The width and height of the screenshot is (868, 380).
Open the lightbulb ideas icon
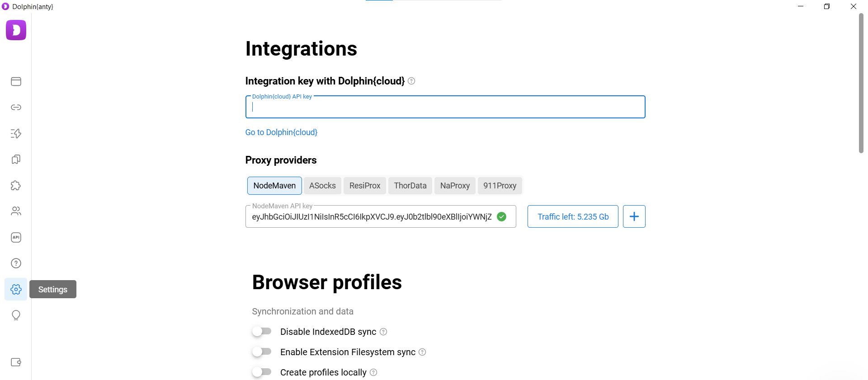[16, 315]
